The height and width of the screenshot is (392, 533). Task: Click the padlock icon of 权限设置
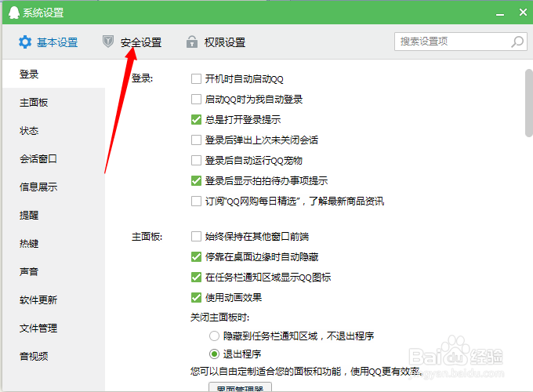pyautogui.click(x=192, y=42)
